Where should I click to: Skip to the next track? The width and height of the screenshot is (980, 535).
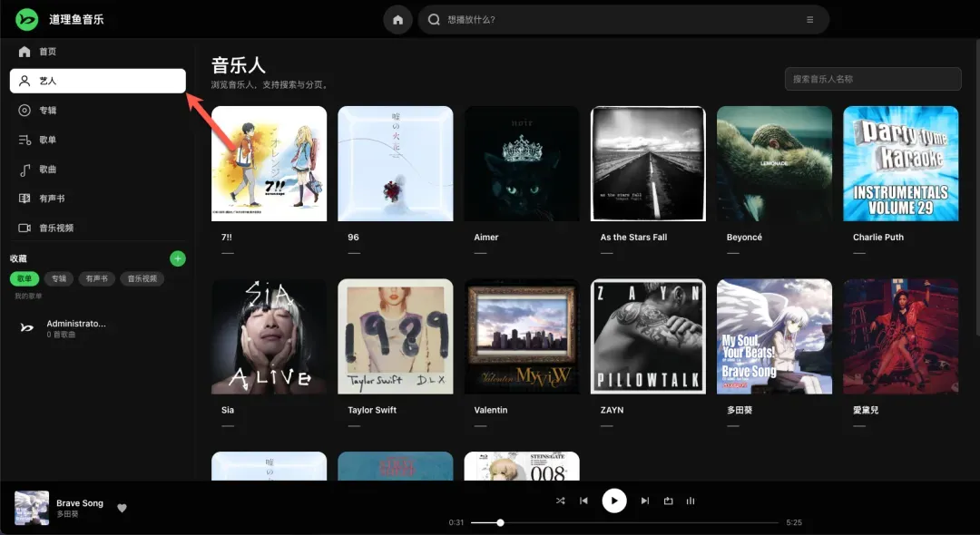pyautogui.click(x=645, y=501)
